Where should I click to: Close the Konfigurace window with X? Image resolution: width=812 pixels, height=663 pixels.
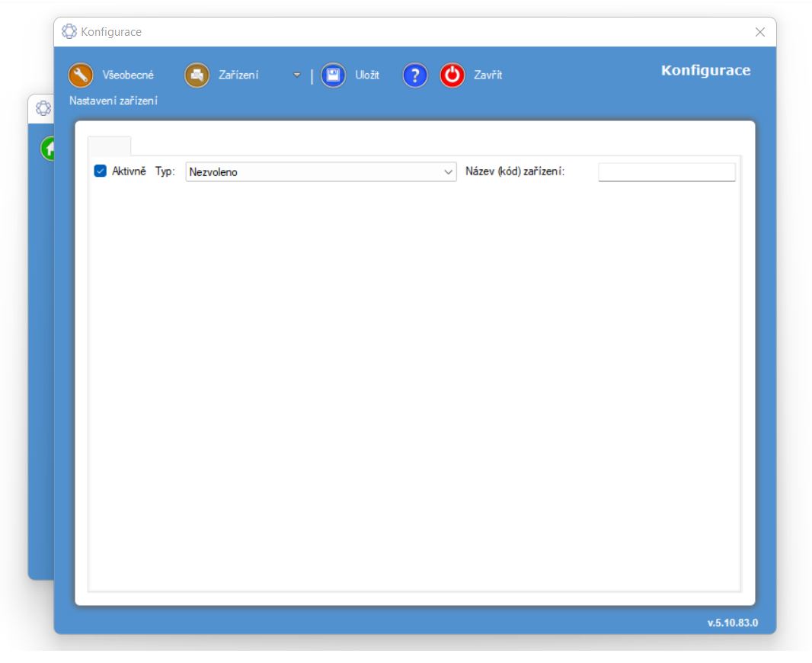coord(759,32)
